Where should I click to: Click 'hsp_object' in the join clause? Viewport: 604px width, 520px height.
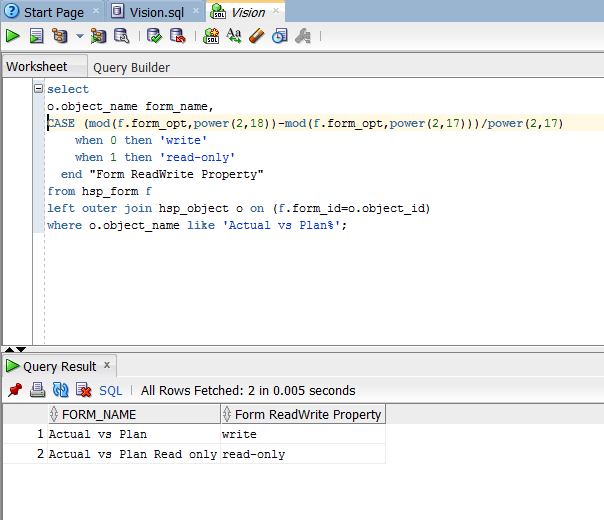[194, 208]
